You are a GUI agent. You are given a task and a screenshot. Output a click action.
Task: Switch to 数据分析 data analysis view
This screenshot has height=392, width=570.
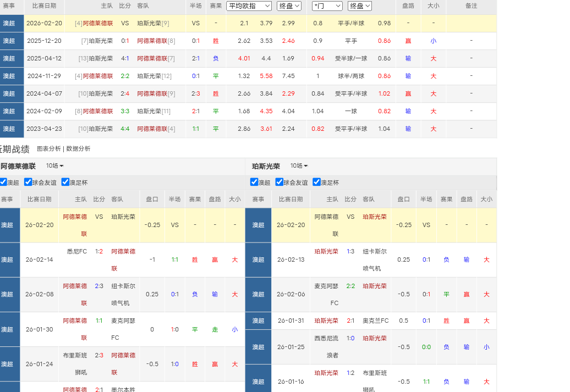tap(78, 149)
